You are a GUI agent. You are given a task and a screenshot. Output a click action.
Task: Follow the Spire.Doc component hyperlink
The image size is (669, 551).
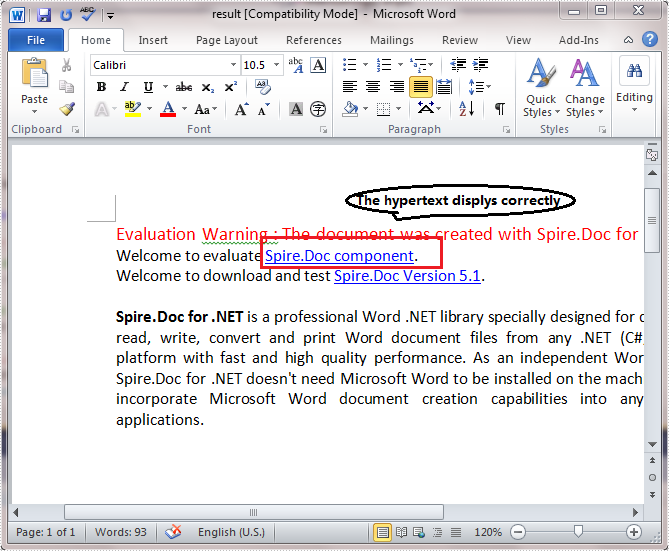click(x=339, y=256)
